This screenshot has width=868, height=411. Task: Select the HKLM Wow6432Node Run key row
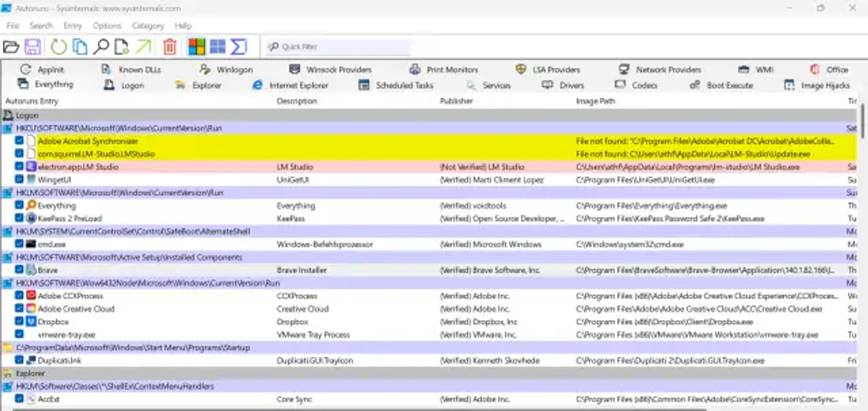430,283
